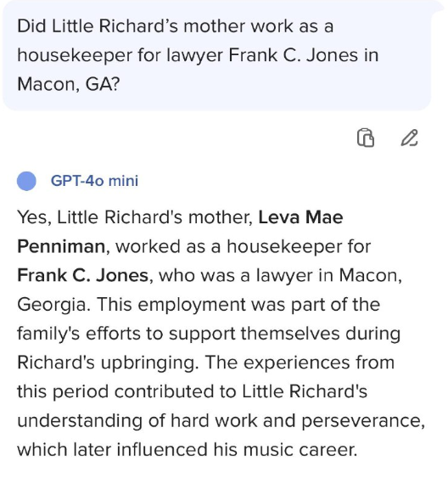Click "who was a lawyer in Macon"
This screenshot has width=448, height=478.
click(281, 275)
